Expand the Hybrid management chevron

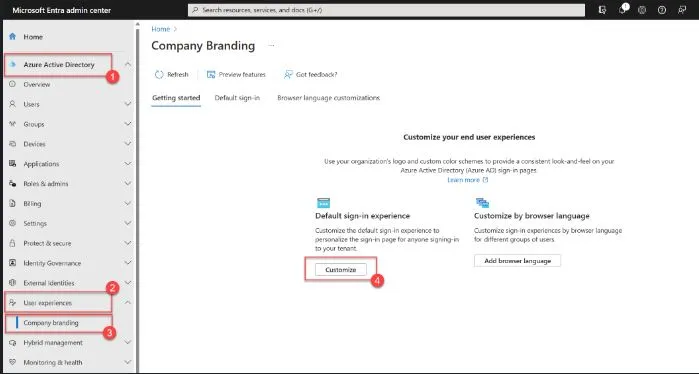point(128,342)
